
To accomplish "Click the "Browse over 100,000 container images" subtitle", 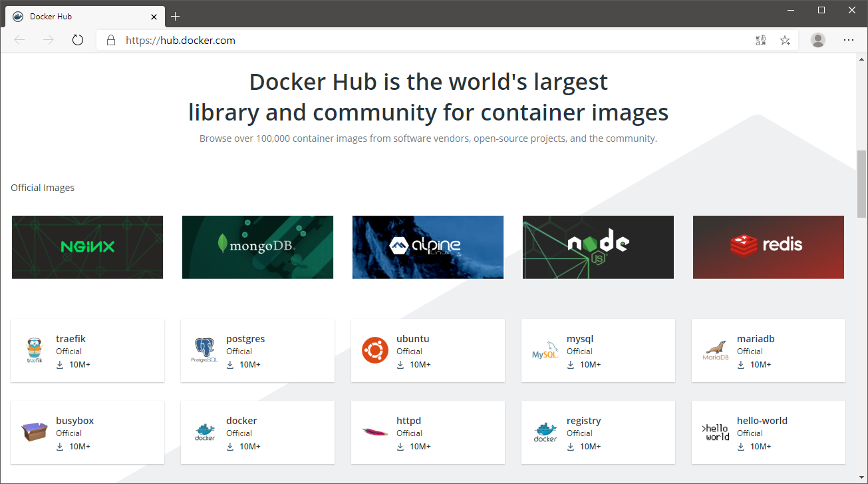I will pyautogui.click(x=428, y=138).
